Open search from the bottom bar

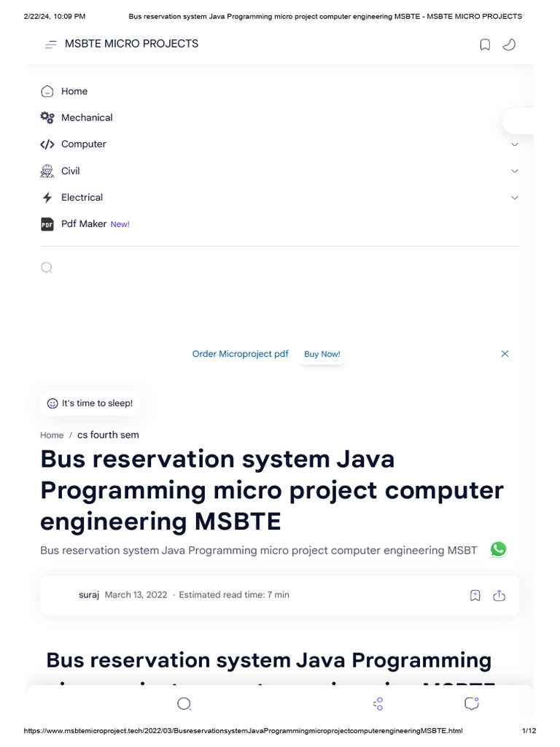click(184, 704)
